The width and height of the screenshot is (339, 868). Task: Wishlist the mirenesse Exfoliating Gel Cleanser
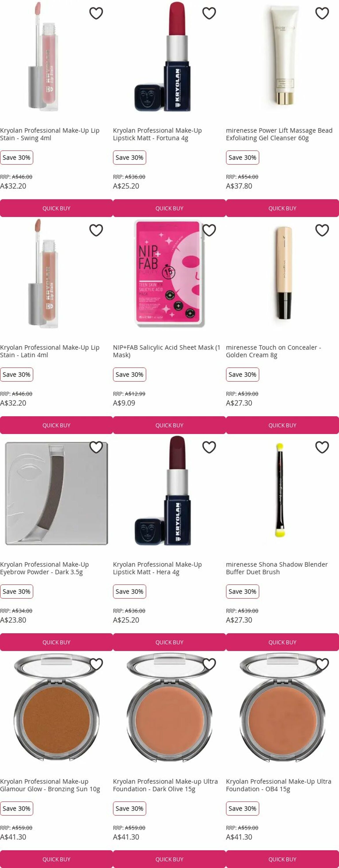click(322, 14)
